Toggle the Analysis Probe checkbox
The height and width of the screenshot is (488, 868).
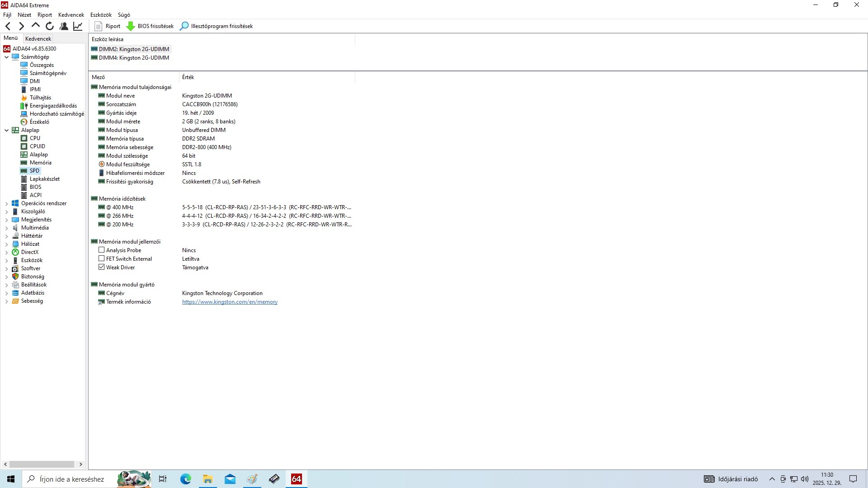[102, 250]
